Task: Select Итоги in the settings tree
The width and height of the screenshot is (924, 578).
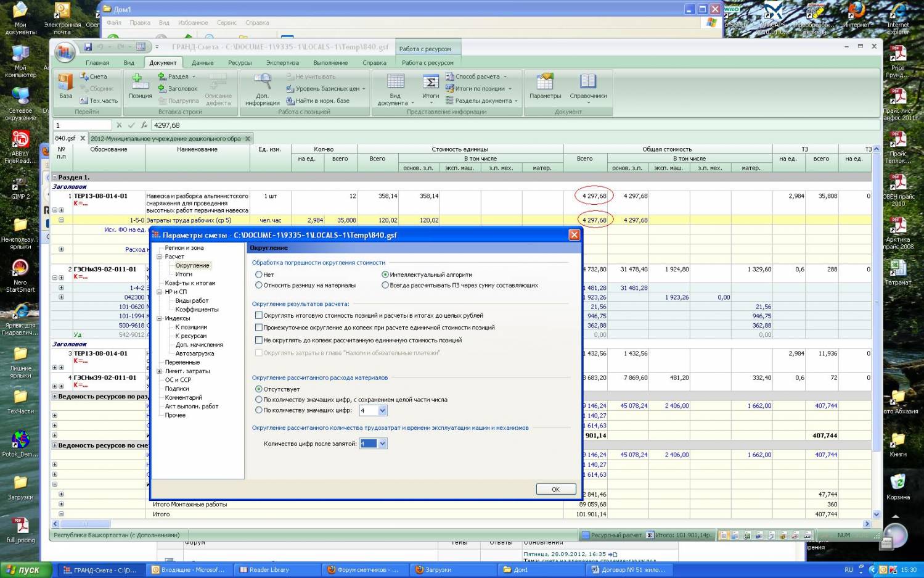Action: pos(184,274)
